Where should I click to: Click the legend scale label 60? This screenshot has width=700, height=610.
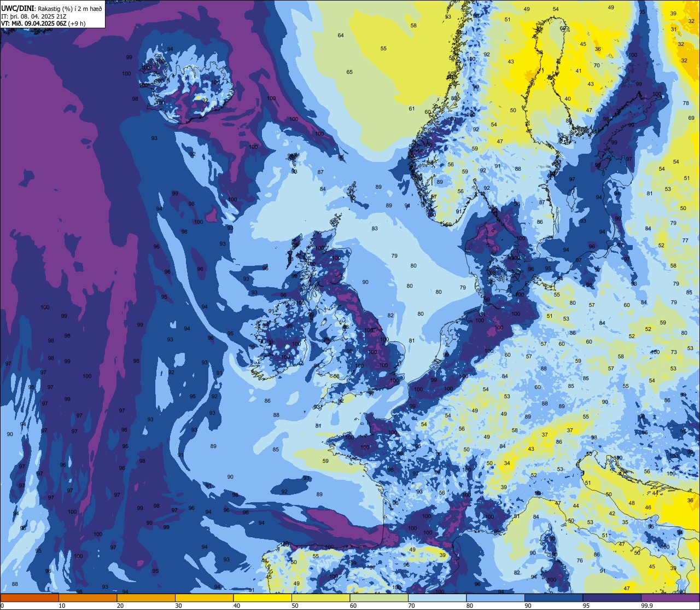pos(353,606)
